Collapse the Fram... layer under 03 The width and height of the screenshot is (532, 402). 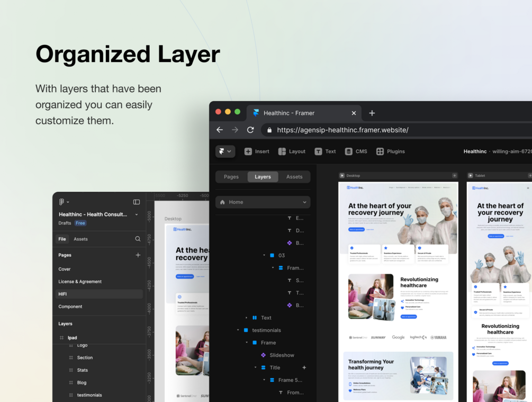pos(273,268)
